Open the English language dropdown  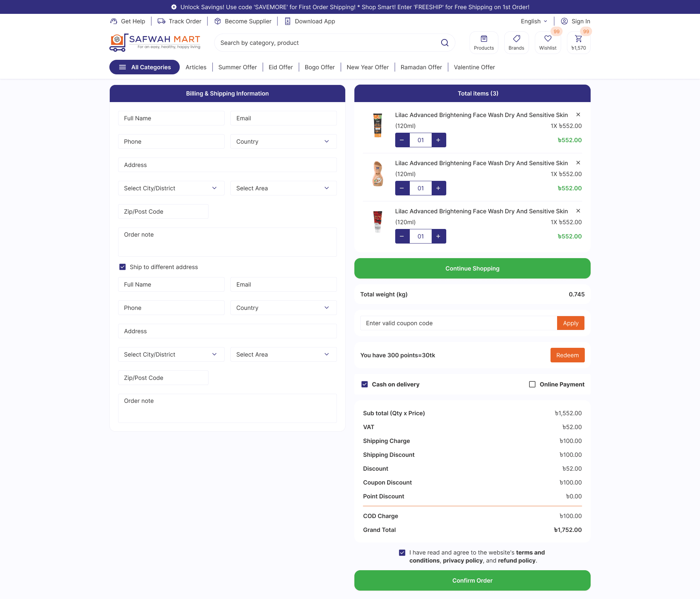pyautogui.click(x=534, y=21)
